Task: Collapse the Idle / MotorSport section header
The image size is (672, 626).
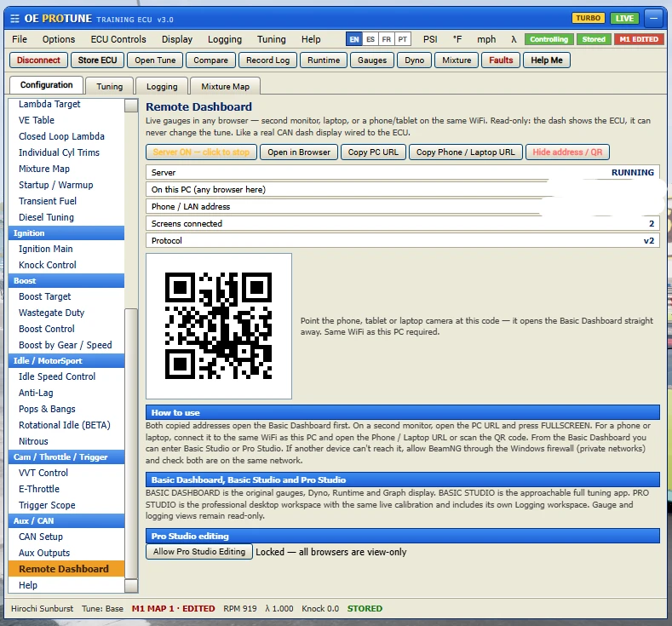Action: (66, 361)
